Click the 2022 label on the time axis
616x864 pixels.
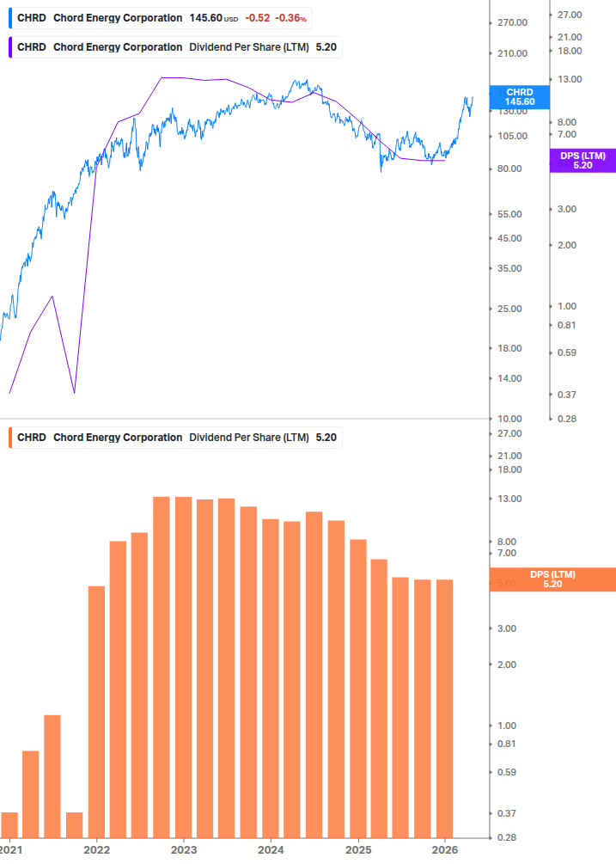click(97, 849)
